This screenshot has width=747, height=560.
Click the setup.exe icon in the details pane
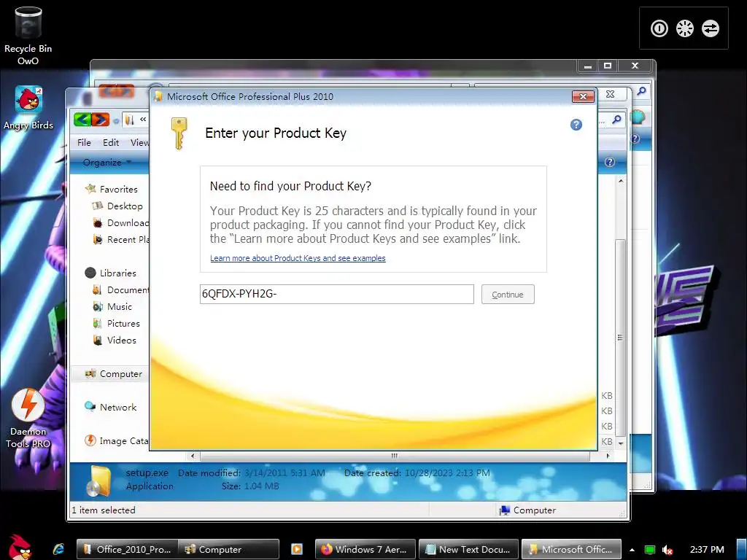[x=98, y=481]
